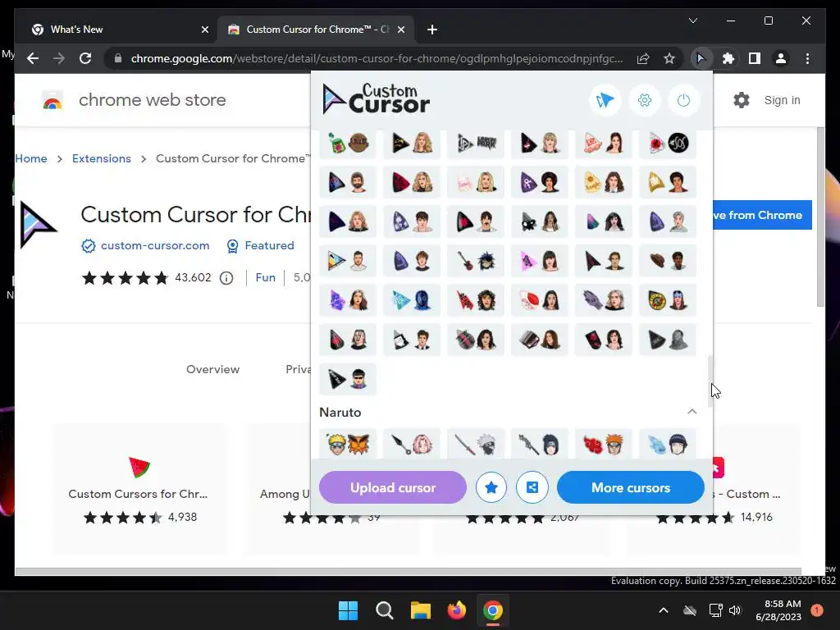The width and height of the screenshot is (840, 630).
Task: Visit the custom-cursor.com link
Action: pyautogui.click(x=155, y=245)
